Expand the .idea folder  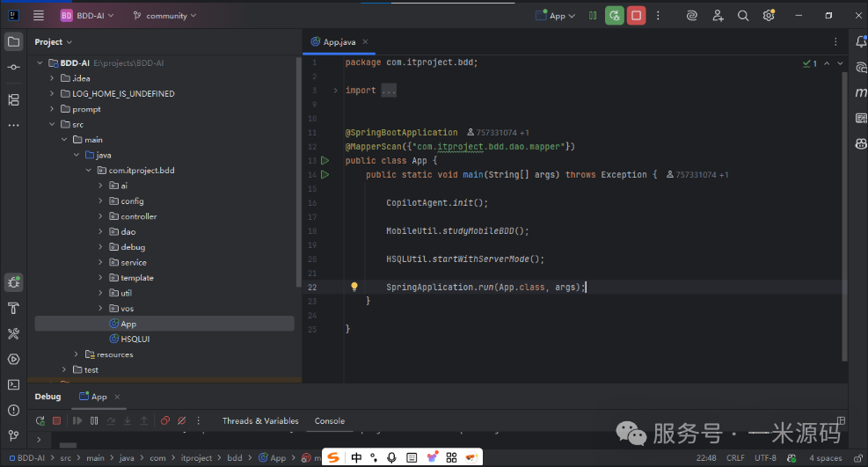pyautogui.click(x=52, y=78)
